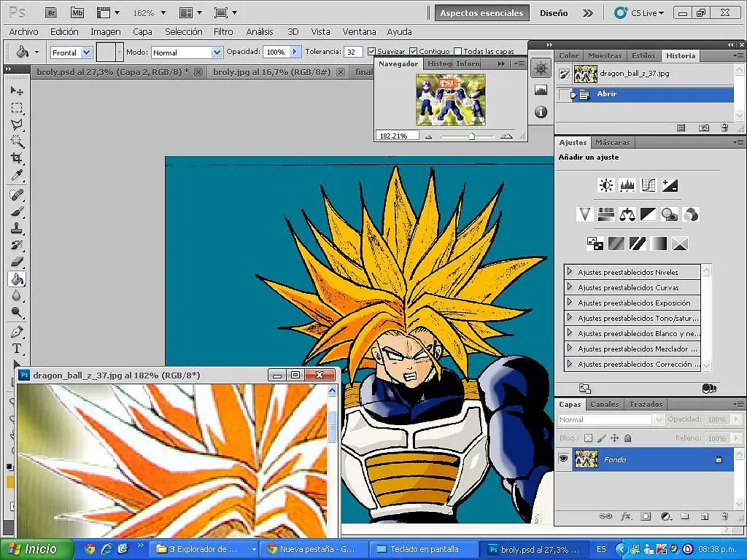Toggle the Suavizar checkbox
This screenshot has width=747, height=560.
tap(371, 51)
